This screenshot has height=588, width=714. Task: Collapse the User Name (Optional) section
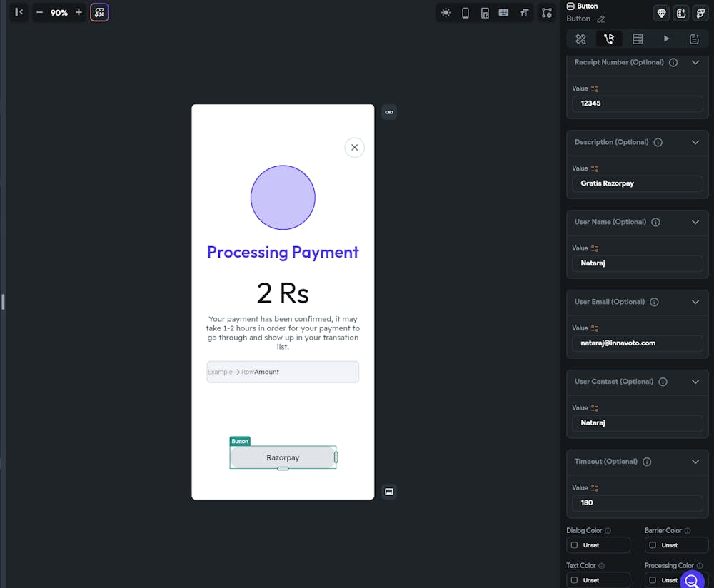[x=695, y=222]
